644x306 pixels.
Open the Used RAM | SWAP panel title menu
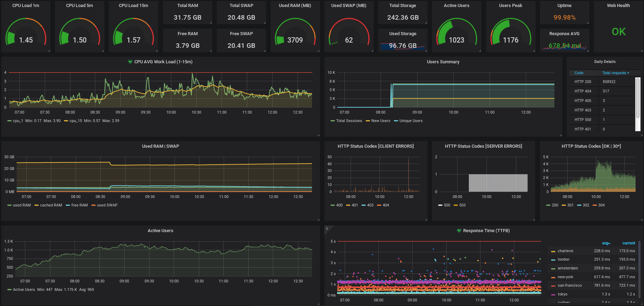coord(160,146)
